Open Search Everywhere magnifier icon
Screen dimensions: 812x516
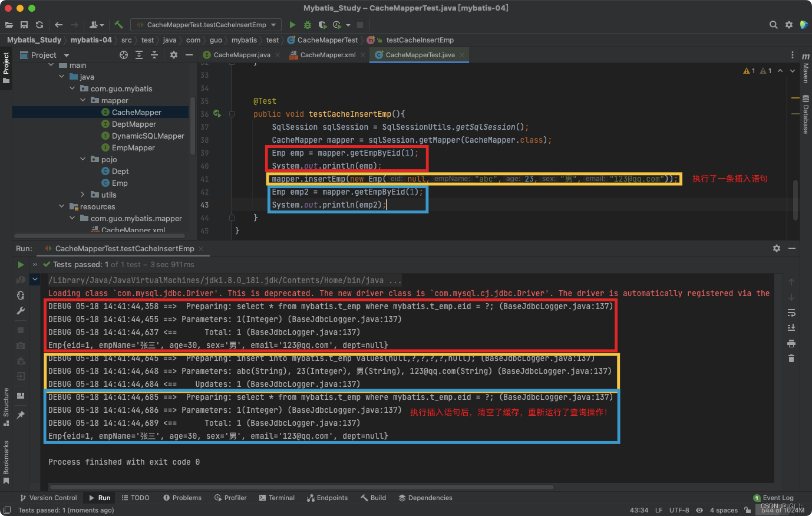pyautogui.click(x=774, y=25)
